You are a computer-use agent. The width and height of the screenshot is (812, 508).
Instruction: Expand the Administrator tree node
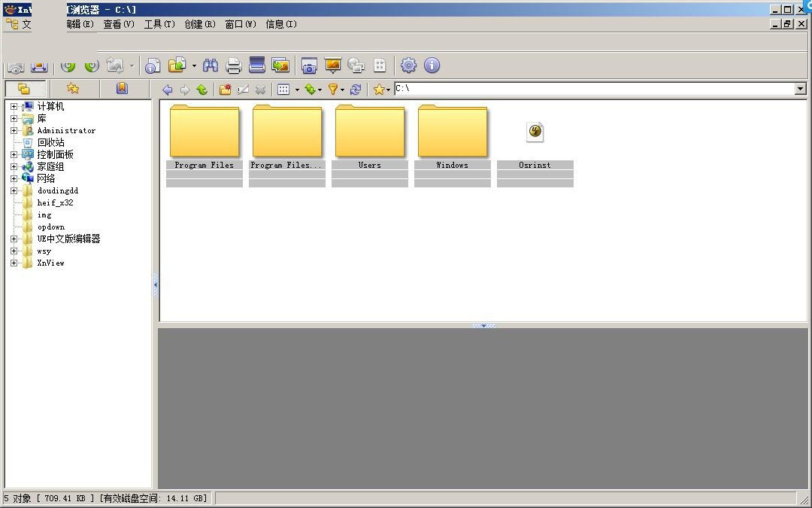click(x=14, y=131)
